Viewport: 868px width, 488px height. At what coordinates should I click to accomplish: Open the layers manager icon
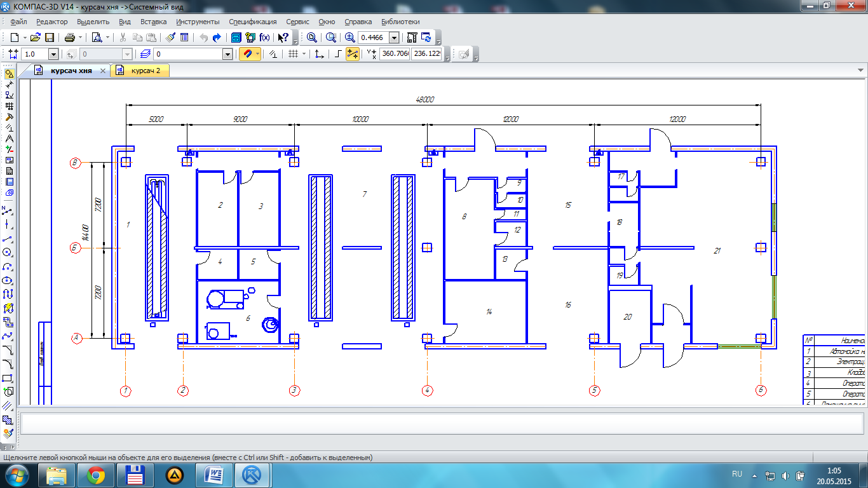tap(146, 55)
